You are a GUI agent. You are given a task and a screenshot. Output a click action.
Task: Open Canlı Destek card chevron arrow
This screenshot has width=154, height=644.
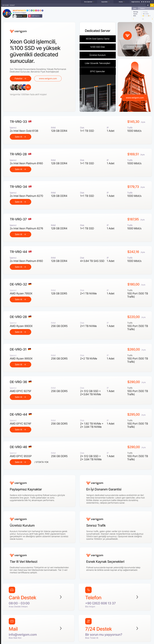pos(61,597)
